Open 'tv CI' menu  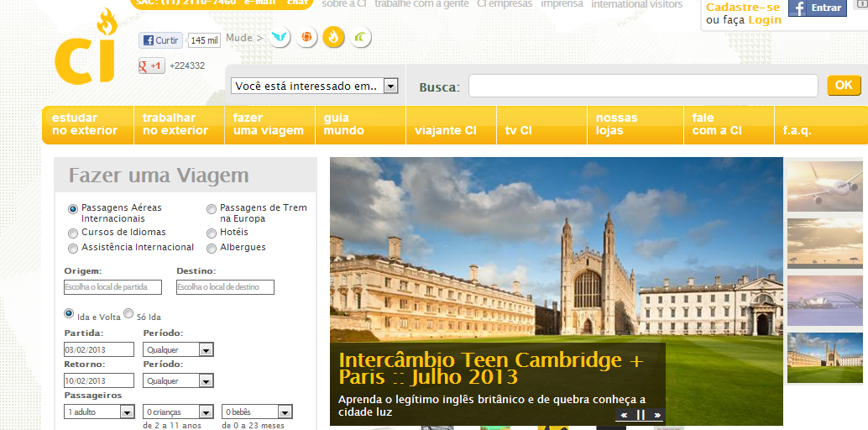(x=542, y=124)
